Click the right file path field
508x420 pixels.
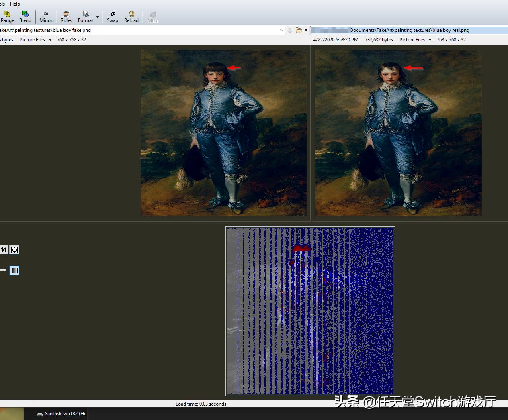coord(409,30)
